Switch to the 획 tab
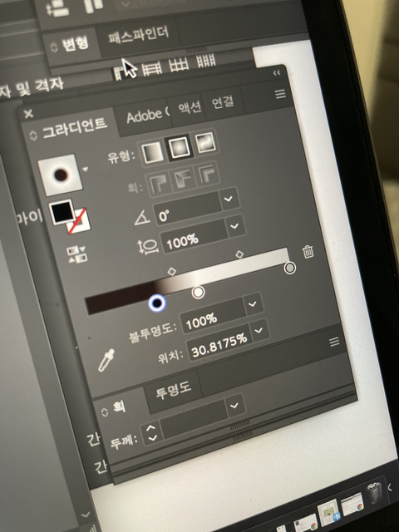This screenshot has height=532, width=399. click(x=119, y=406)
